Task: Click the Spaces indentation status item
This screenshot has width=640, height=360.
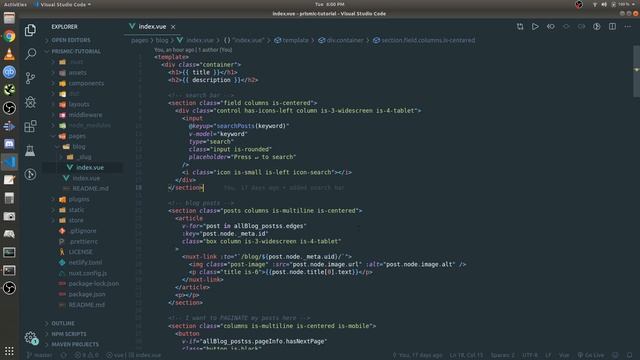Action: [502, 356]
